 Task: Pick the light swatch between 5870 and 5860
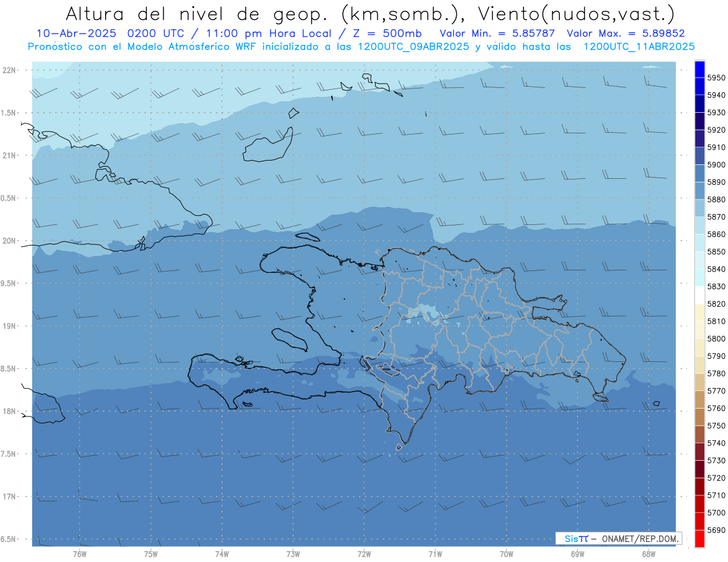(x=699, y=225)
